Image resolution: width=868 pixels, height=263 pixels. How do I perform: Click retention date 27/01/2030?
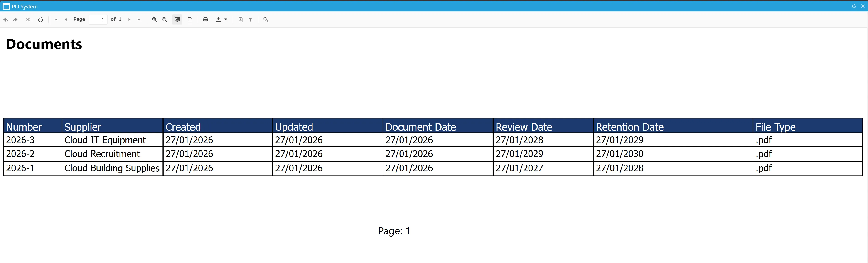620,154
